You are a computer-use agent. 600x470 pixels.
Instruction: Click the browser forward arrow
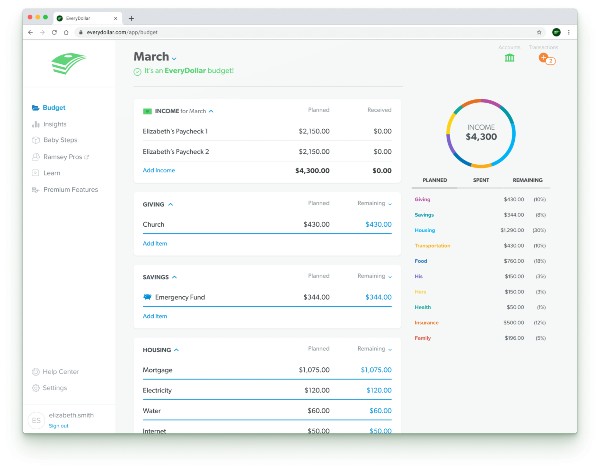click(x=42, y=33)
